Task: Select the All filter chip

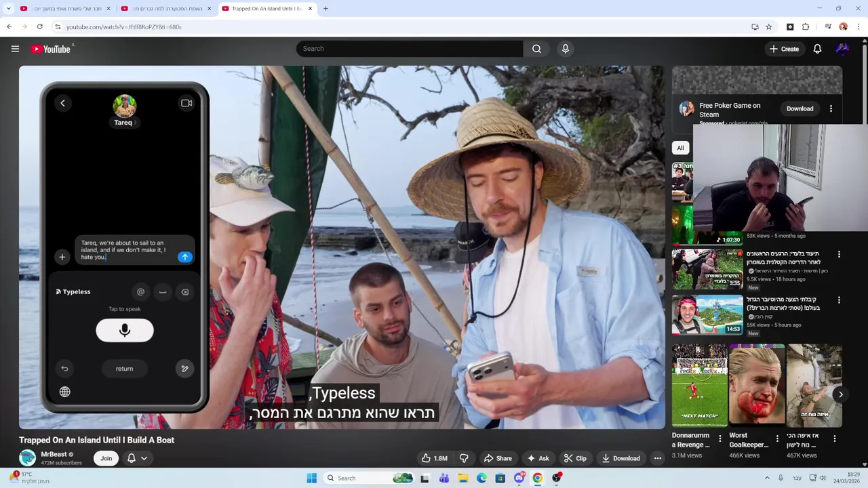Action: 680,148
